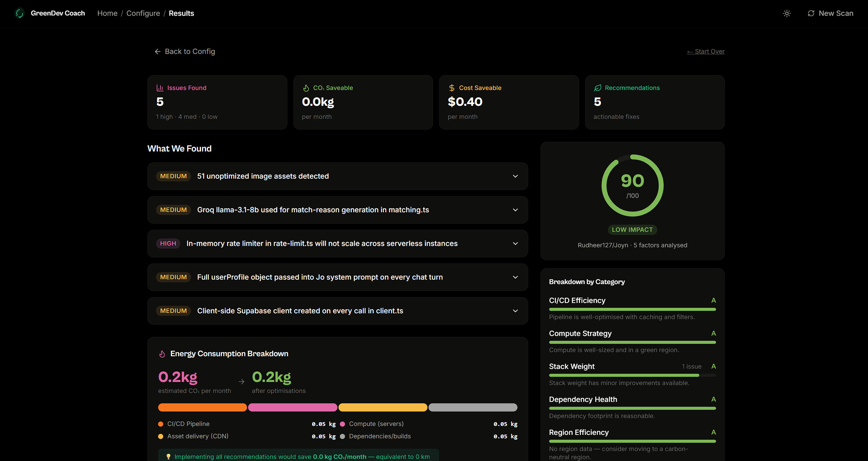Click the Recommendations leaf icon
The height and width of the screenshot is (461, 868).
(x=598, y=88)
